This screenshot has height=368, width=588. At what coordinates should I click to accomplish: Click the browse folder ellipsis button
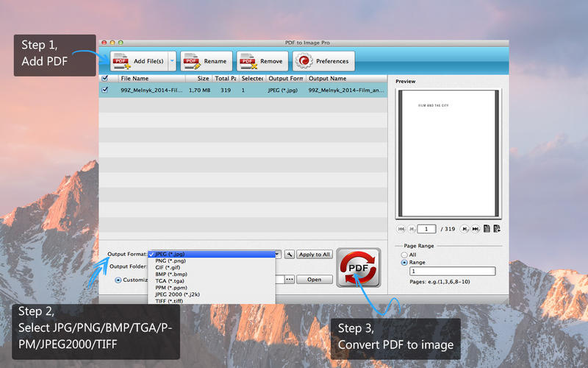click(x=290, y=280)
